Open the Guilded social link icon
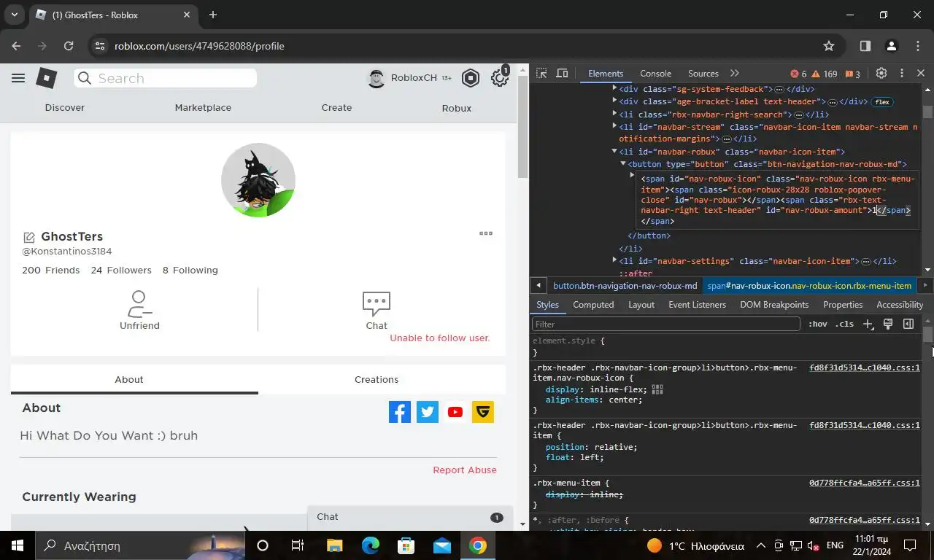The height and width of the screenshot is (560, 934). (483, 412)
